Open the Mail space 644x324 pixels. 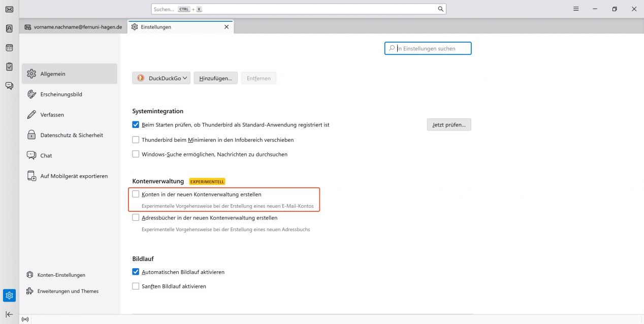point(9,9)
